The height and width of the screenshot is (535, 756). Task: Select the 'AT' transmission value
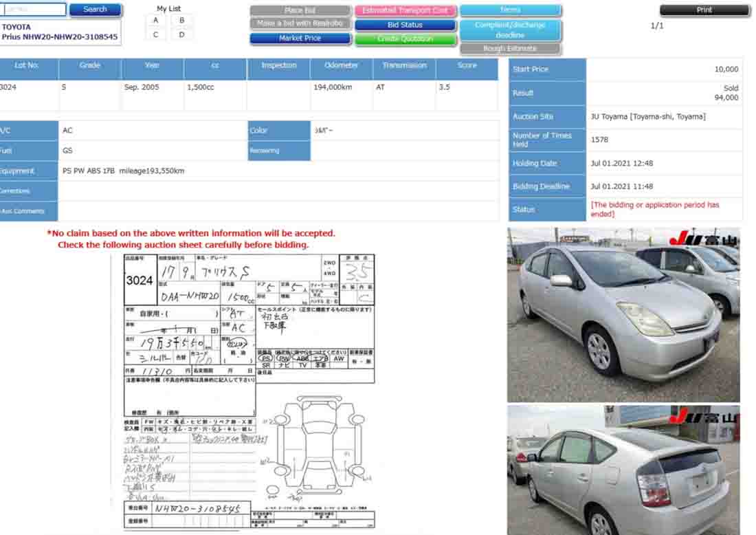[381, 87]
